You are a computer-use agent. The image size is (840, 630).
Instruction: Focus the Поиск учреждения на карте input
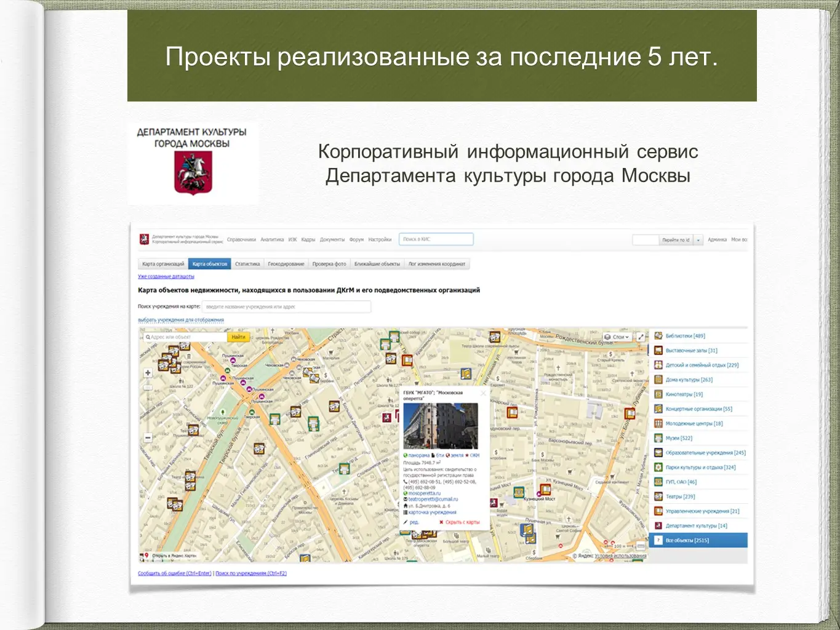(x=287, y=306)
